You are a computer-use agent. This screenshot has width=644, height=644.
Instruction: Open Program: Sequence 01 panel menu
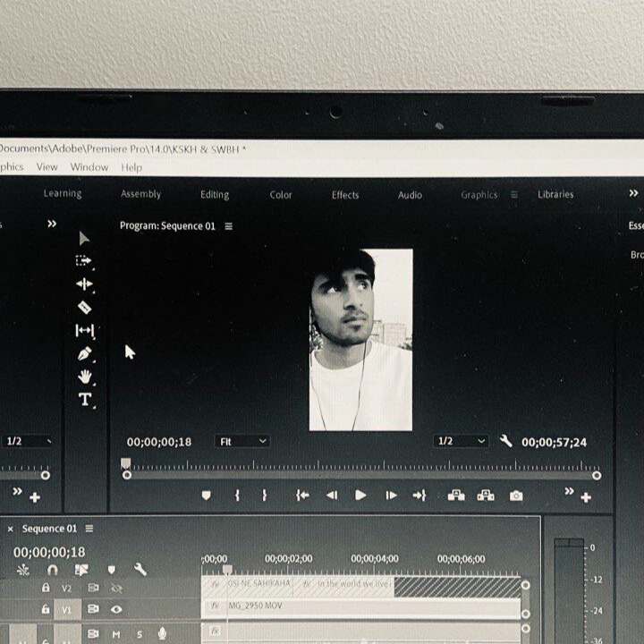tap(229, 226)
